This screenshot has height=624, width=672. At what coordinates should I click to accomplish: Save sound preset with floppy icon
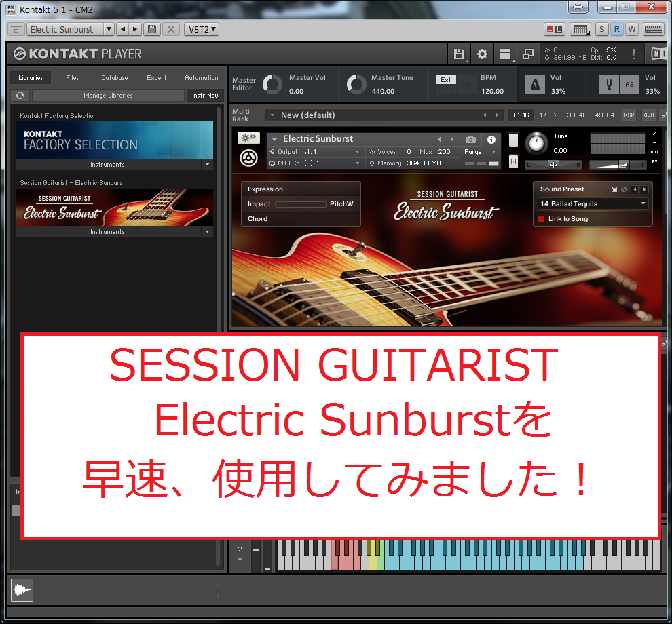coord(614,189)
